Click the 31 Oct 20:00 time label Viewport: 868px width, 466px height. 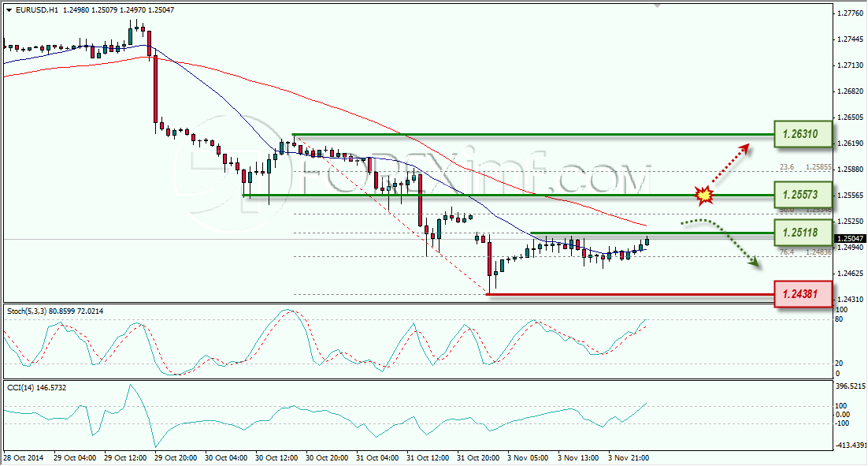[x=478, y=457]
